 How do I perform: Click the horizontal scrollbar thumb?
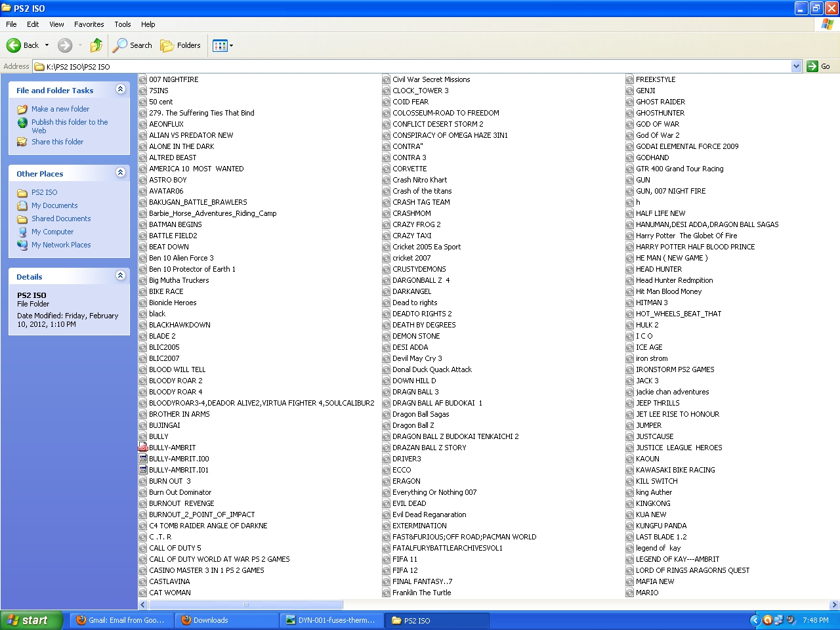click(x=245, y=605)
